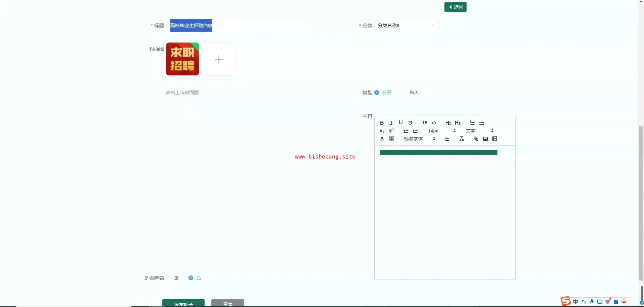644x307 pixels.
Task: Choose 是 for anonymous posting
Action: click(x=168, y=278)
